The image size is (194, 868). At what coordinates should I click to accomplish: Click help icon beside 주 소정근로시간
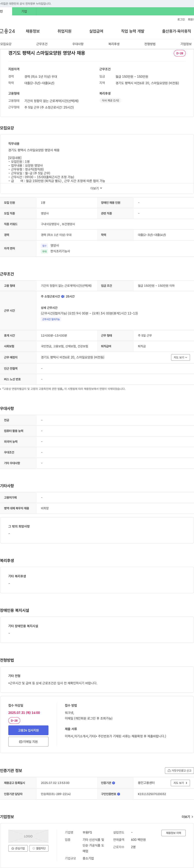(x=62, y=296)
